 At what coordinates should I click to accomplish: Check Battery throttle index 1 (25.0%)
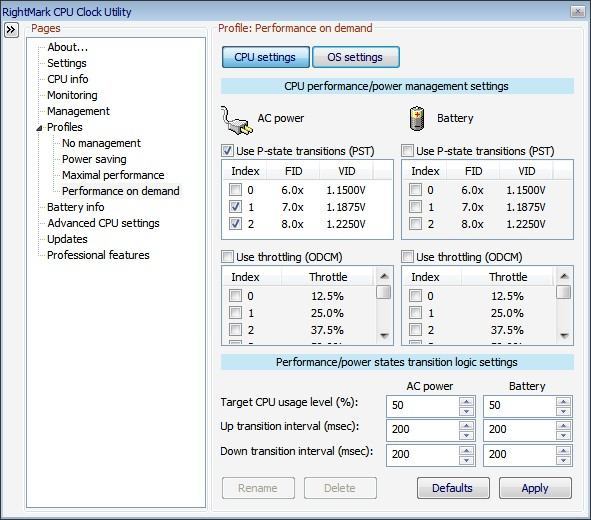tap(416, 312)
